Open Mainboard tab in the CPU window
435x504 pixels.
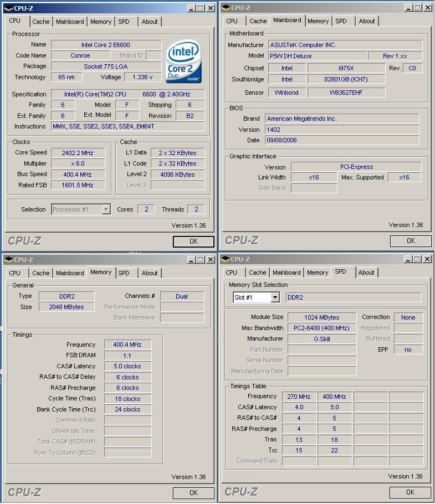pos(70,22)
